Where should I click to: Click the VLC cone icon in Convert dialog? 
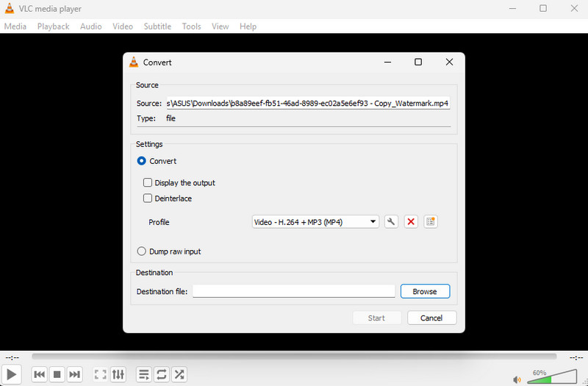134,62
